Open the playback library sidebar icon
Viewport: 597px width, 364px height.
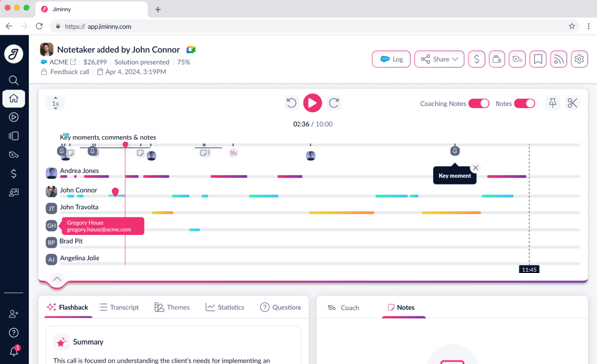click(x=13, y=117)
